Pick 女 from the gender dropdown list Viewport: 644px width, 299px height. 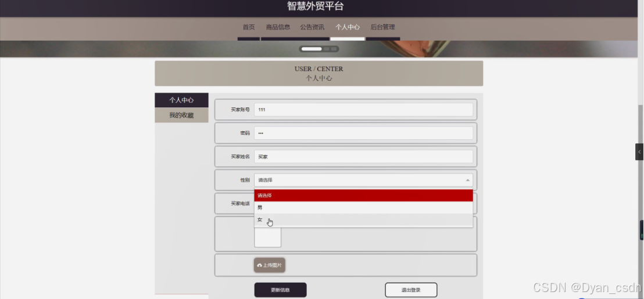coord(363,220)
